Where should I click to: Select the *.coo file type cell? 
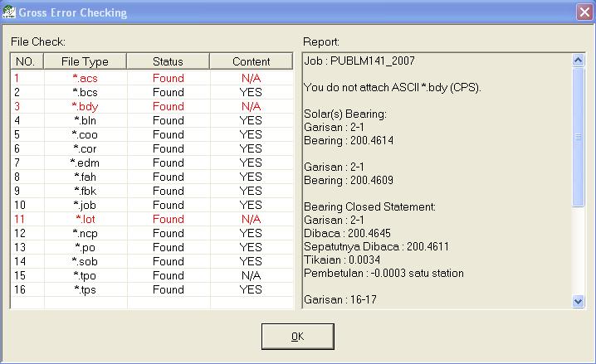85,134
